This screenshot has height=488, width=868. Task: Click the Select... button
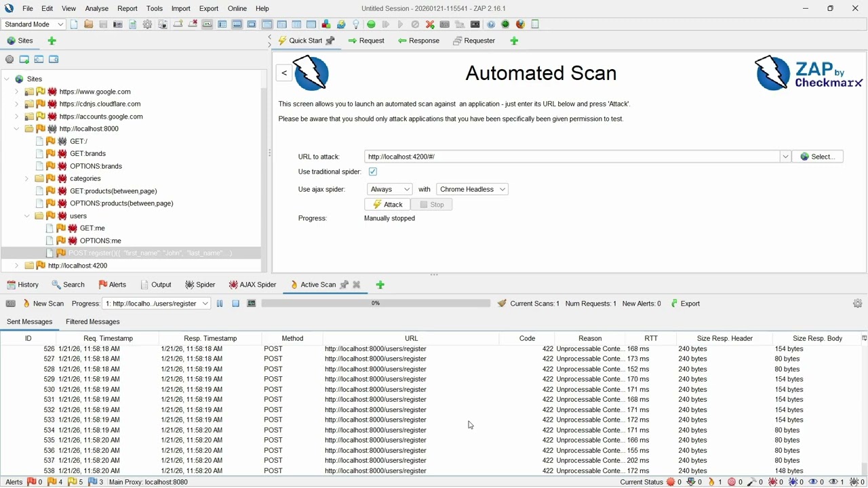818,157
